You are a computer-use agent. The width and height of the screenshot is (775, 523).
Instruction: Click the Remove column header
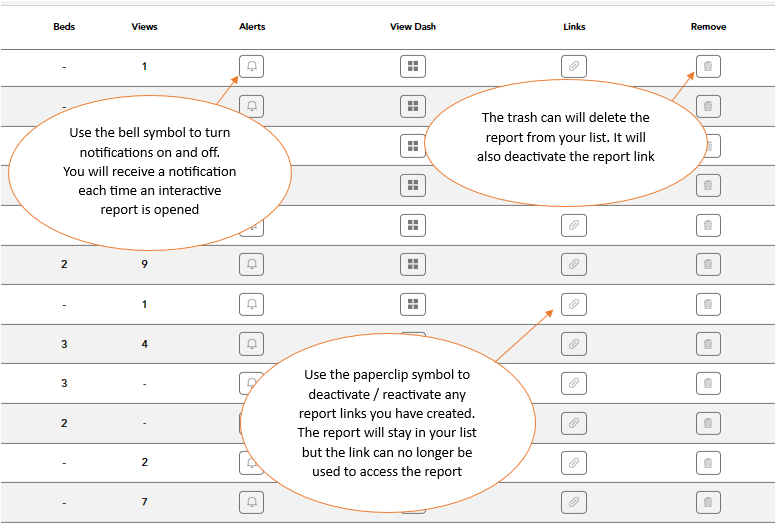708,27
